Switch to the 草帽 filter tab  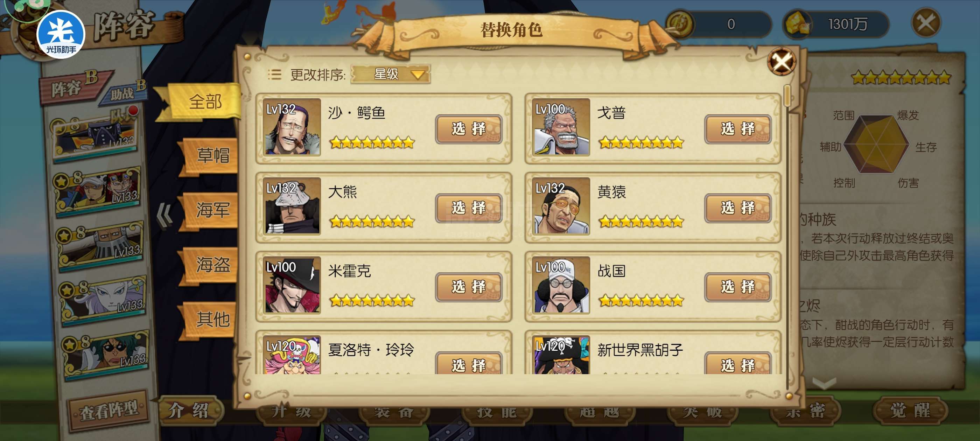pos(210,156)
